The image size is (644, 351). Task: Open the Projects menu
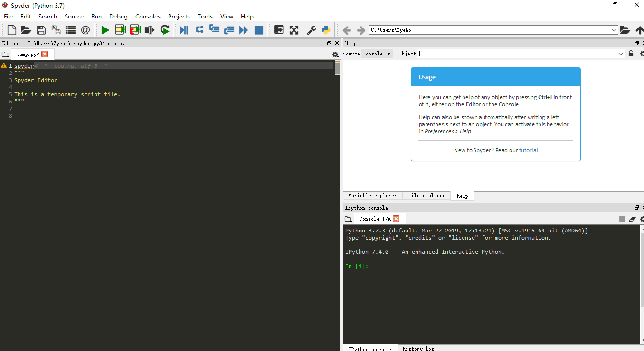pyautogui.click(x=179, y=16)
